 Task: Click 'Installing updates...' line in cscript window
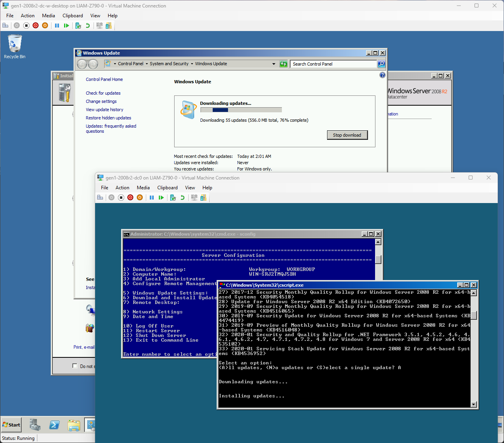(x=252, y=396)
